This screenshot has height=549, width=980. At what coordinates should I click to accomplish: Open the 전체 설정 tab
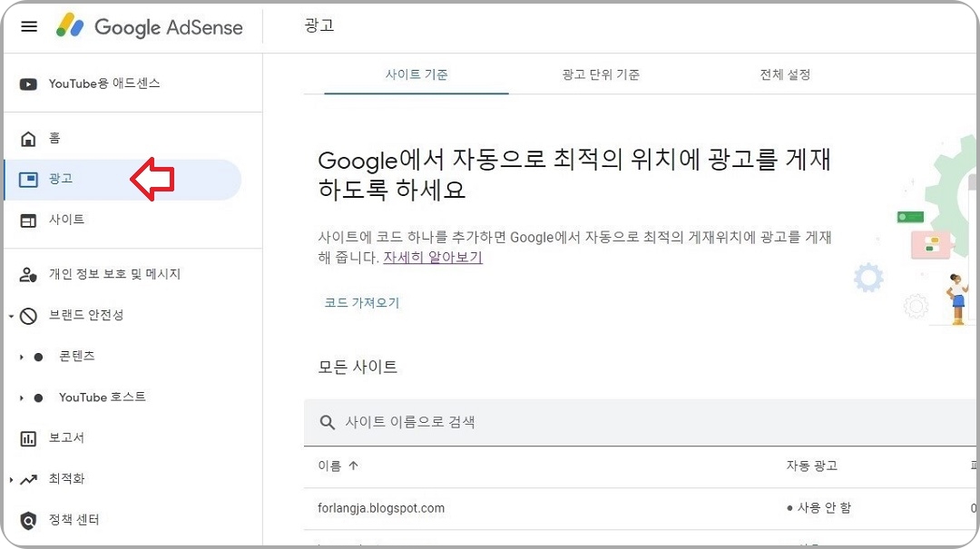[786, 76]
